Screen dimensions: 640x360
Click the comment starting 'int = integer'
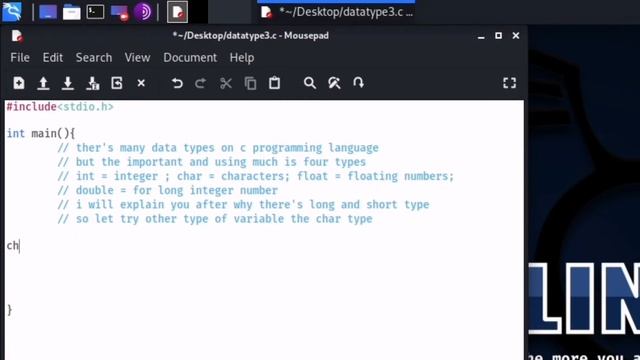pyautogui.click(x=256, y=176)
